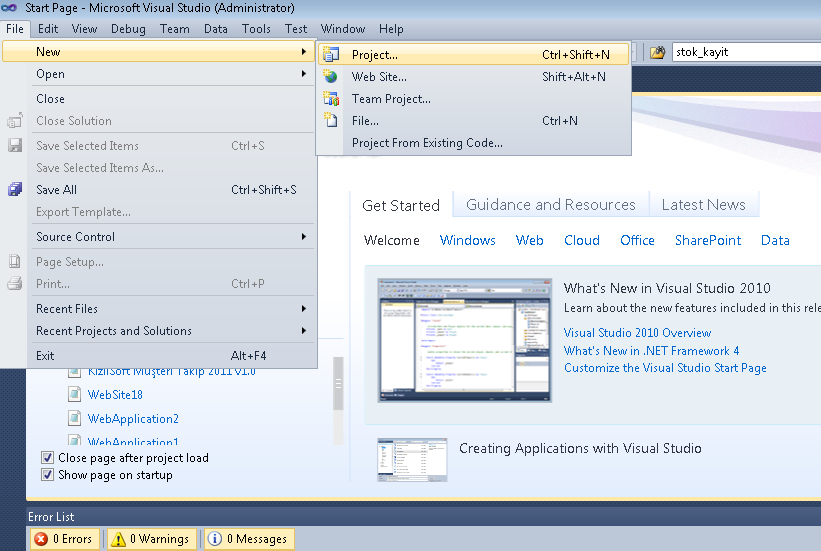Expand the Open submenu
This screenshot has height=551, width=821.
point(159,74)
